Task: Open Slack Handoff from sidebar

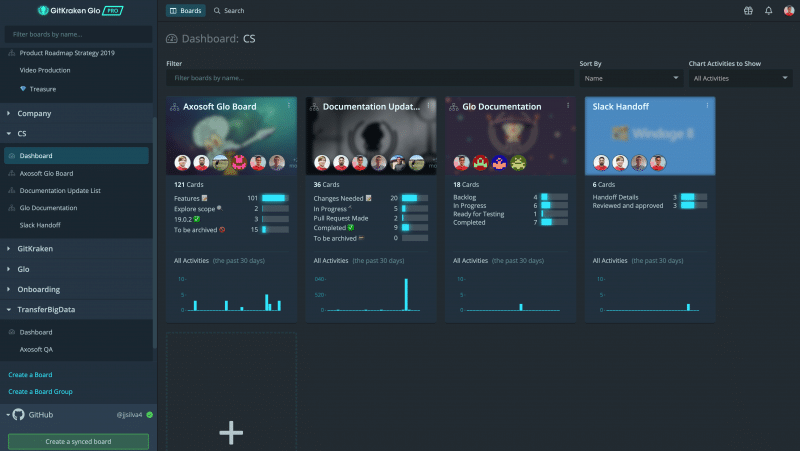Action: point(40,225)
